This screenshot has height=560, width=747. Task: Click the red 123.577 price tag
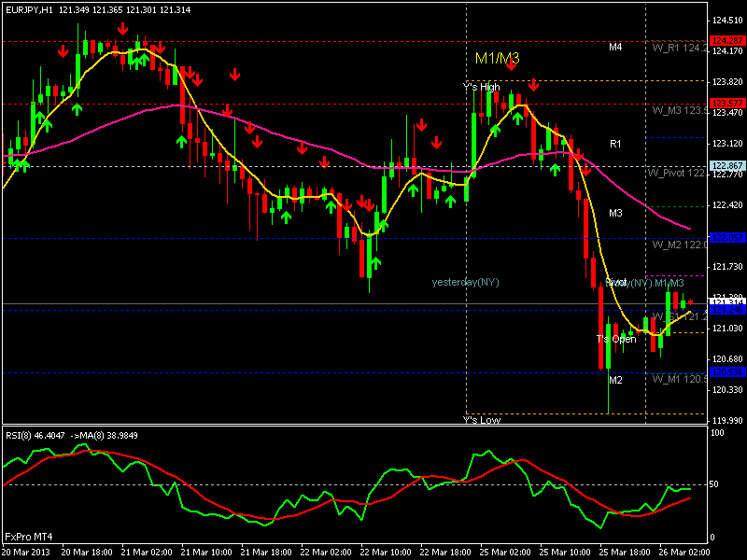(x=727, y=103)
